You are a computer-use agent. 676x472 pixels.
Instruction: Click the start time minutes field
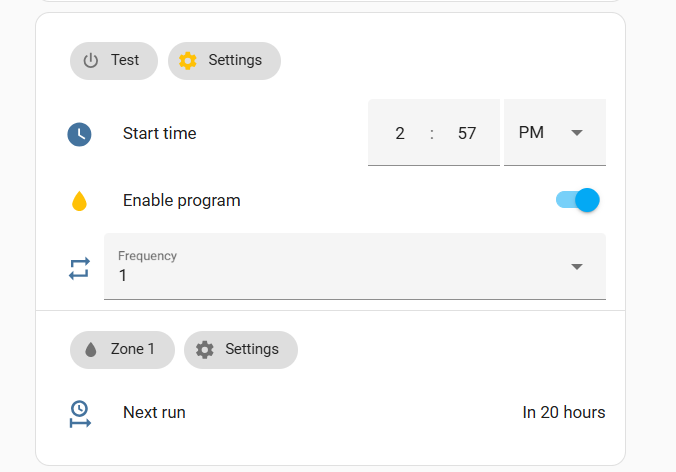click(x=467, y=133)
